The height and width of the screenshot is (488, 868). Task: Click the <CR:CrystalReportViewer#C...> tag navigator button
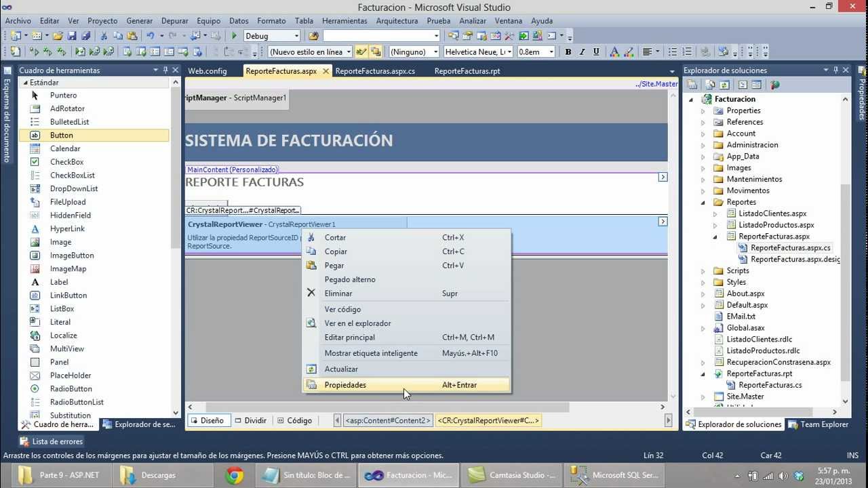coord(488,420)
